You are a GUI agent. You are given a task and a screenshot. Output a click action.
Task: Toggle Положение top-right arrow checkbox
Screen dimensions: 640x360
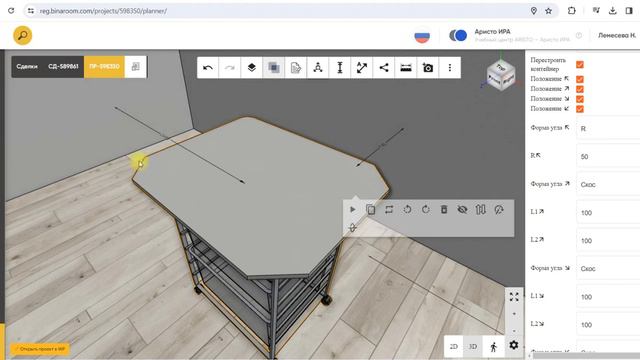580,89
